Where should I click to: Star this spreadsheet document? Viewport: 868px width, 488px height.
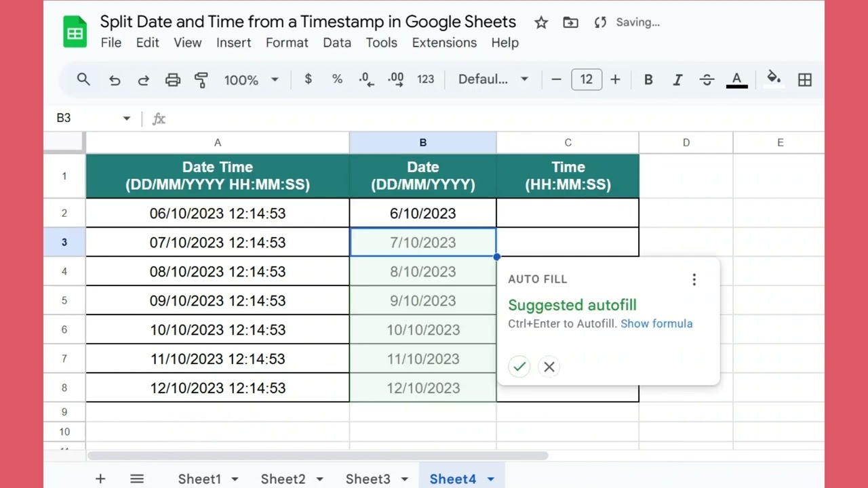tap(541, 22)
